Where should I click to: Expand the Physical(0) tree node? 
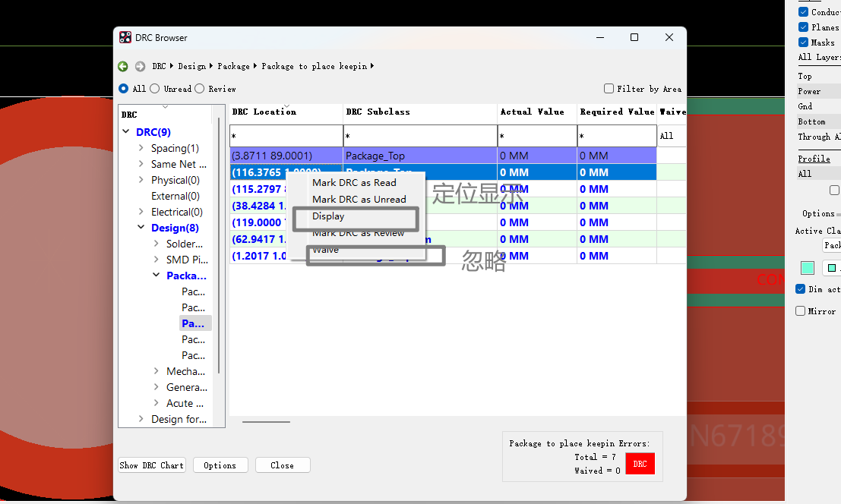(141, 180)
